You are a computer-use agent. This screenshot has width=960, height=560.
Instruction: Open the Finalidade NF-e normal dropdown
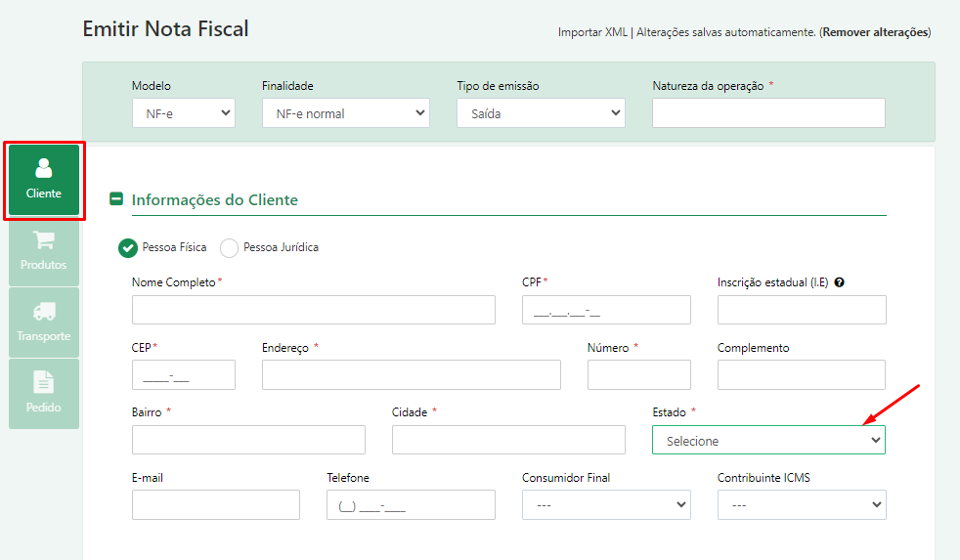346,113
